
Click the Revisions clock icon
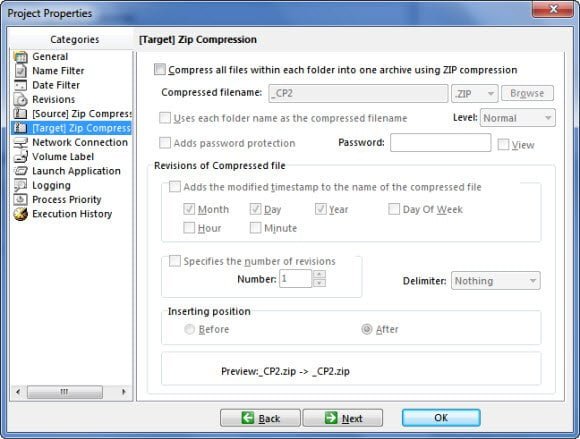pyautogui.click(x=20, y=99)
